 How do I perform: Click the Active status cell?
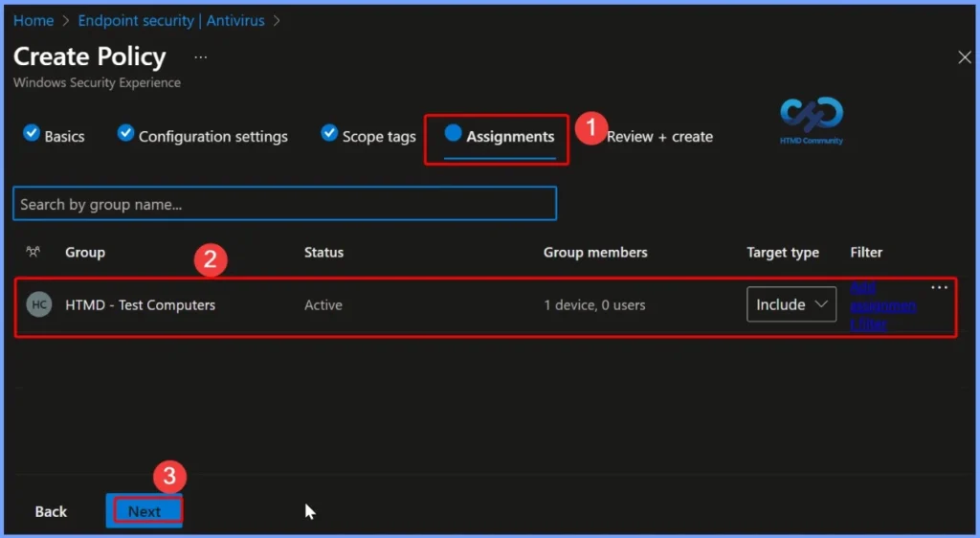click(x=323, y=305)
